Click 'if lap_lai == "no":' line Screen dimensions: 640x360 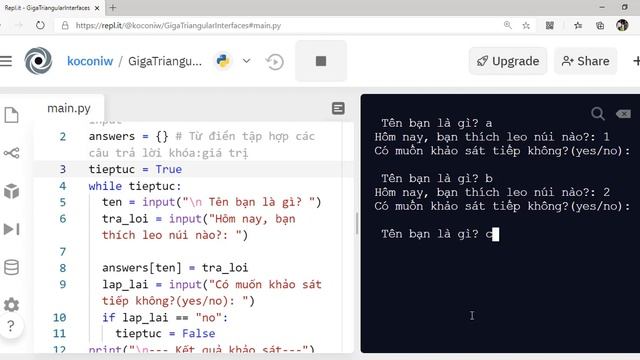[x=165, y=318]
